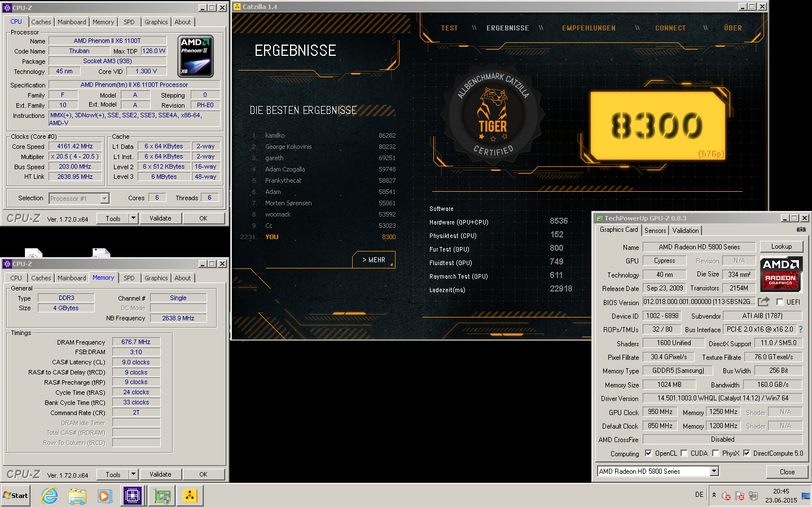812x507 pixels.
Task: Click the BIOS export arrow icon in GPU-Z
Action: pyautogui.click(x=763, y=302)
